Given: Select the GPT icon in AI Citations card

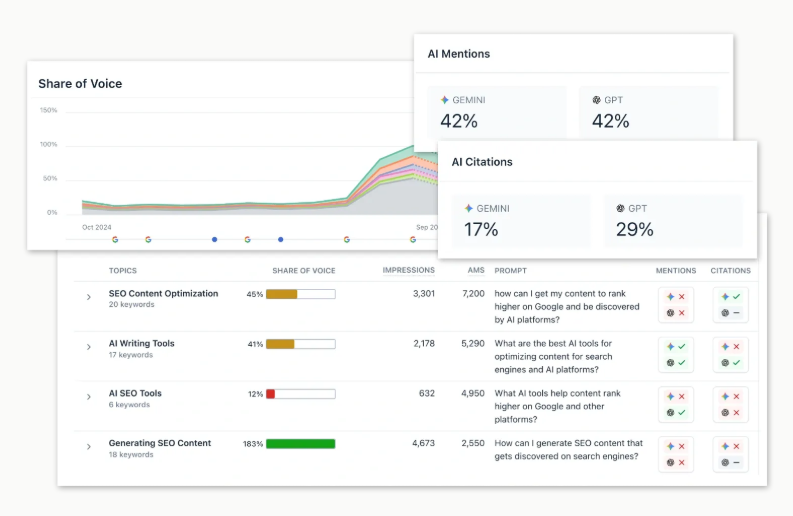Looking at the screenshot, I should click(621, 208).
